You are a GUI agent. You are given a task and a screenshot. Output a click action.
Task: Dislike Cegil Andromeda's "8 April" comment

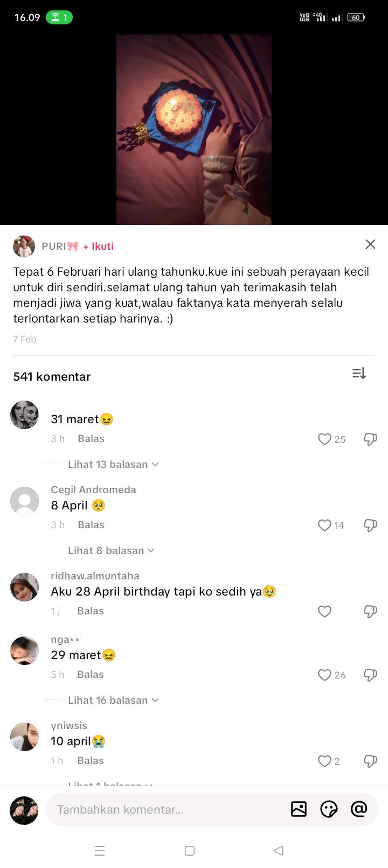click(x=370, y=526)
